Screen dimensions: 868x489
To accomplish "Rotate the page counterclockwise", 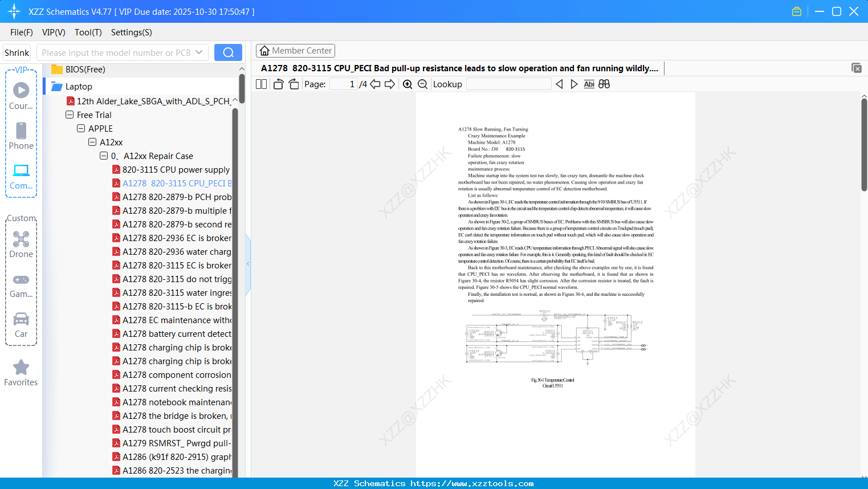I will (278, 84).
